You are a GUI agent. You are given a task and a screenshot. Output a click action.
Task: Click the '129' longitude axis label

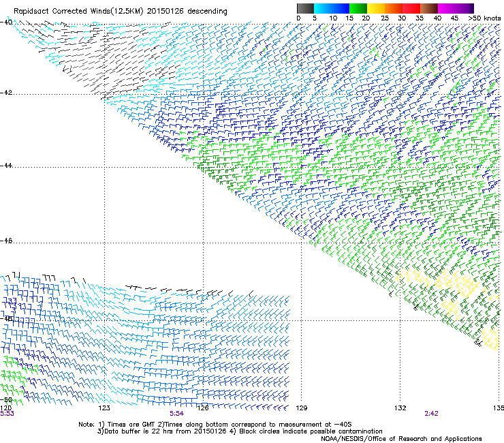(301, 408)
